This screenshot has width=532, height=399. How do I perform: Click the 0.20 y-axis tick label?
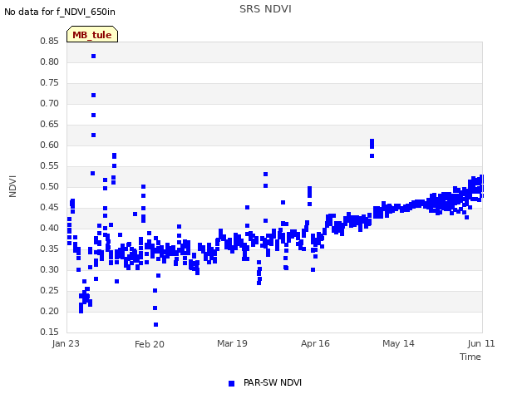[x=49, y=311]
